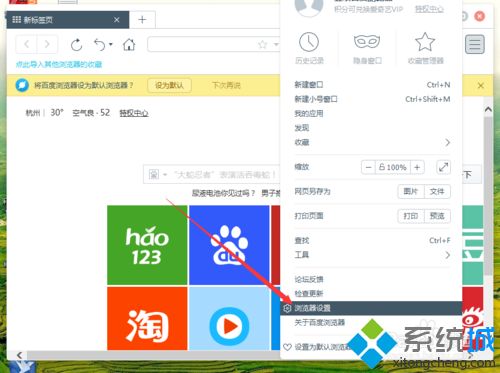
Task: Save the page as file
Action: (437, 191)
